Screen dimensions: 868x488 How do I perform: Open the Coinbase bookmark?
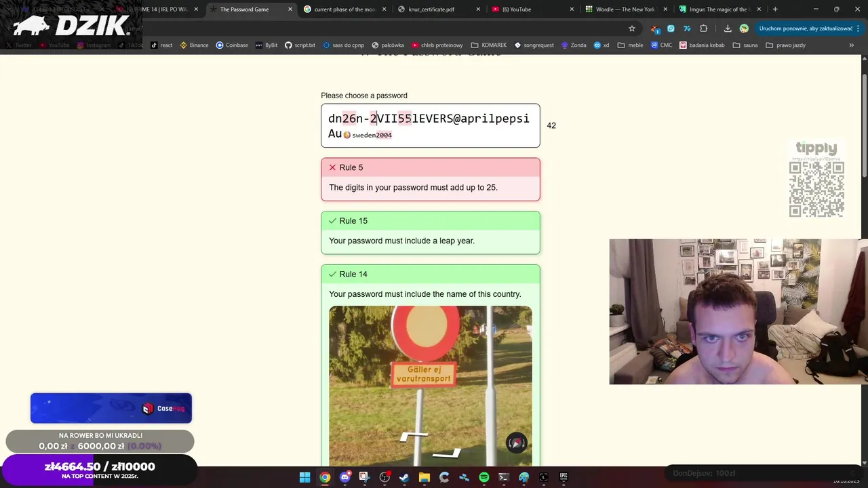tap(232, 45)
